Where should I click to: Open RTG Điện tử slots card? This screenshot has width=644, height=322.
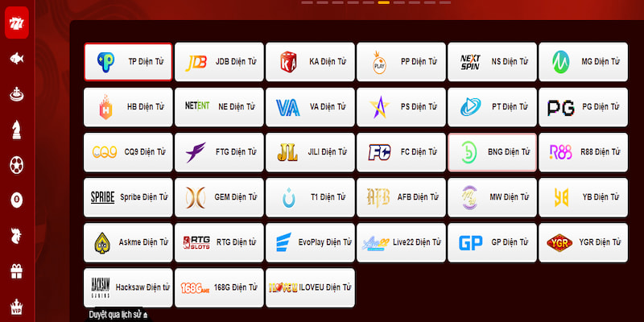coord(219,242)
